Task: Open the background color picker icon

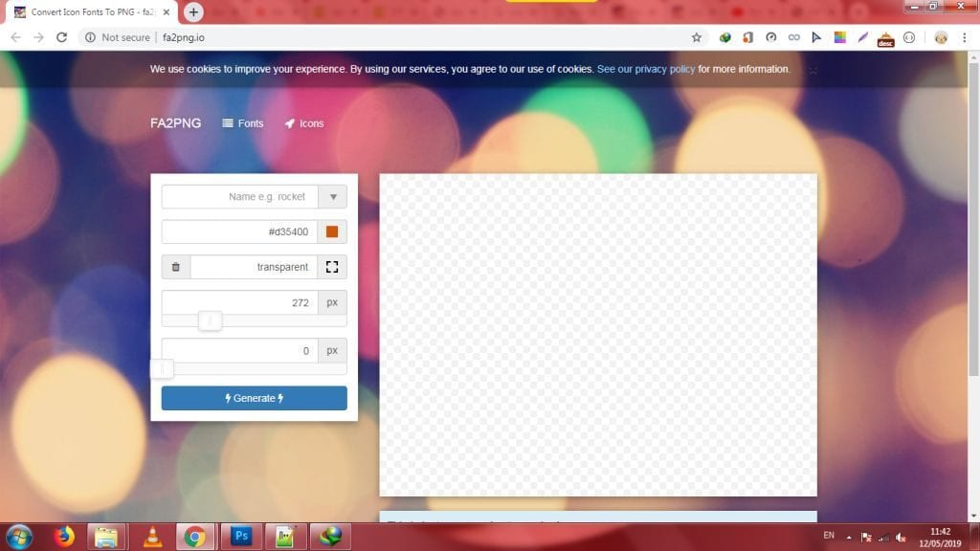Action: point(332,267)
